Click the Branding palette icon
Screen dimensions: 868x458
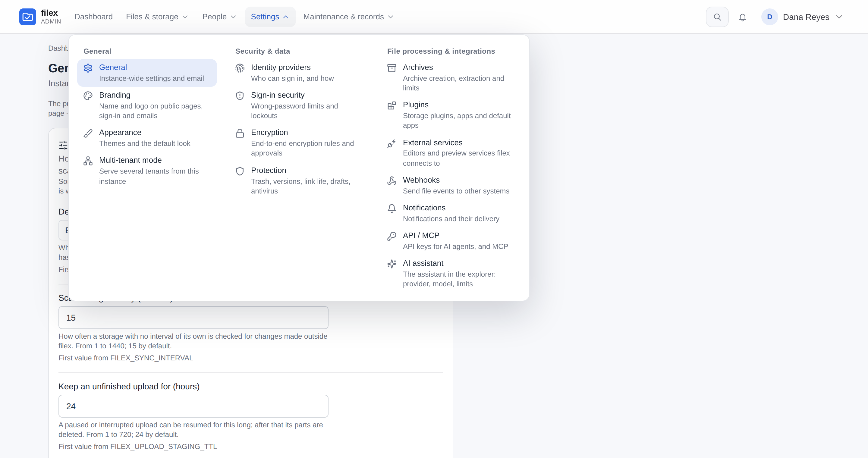tap(88, 96)
